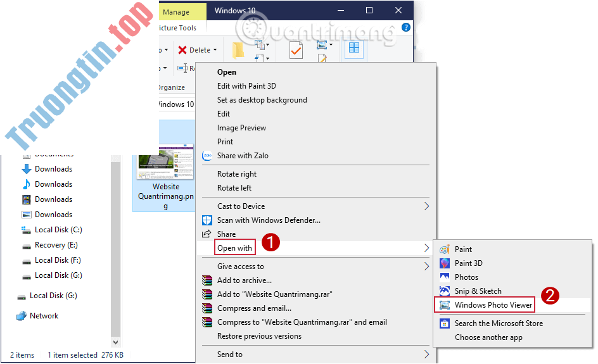Click the Help question mark icon

coord(406,27)
